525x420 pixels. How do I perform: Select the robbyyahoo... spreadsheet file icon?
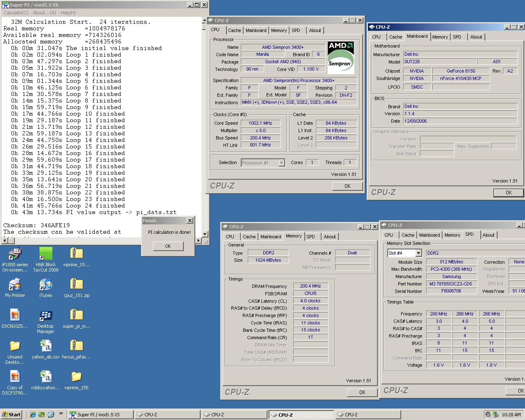point(46,377)
